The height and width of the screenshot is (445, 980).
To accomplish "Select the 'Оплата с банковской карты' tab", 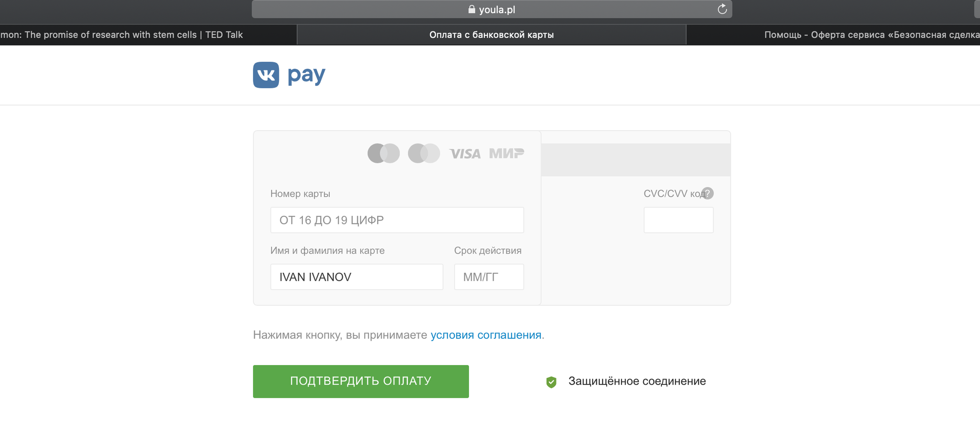I will [x=491, y=35].
